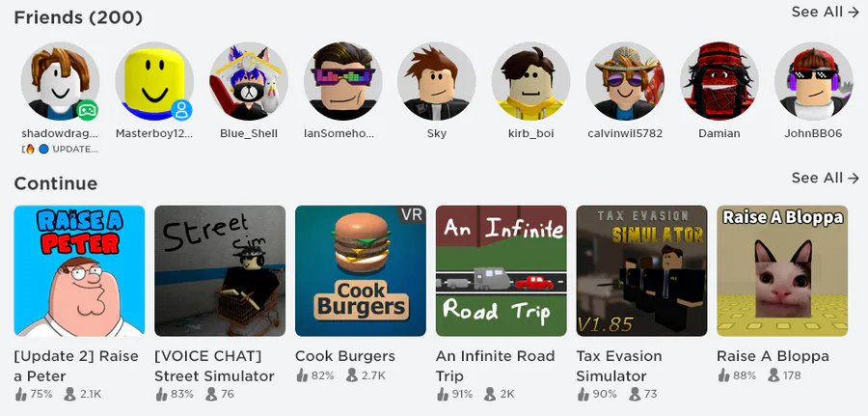
Task: Open Sky friend avatar
Action: [x=437, y=81]
